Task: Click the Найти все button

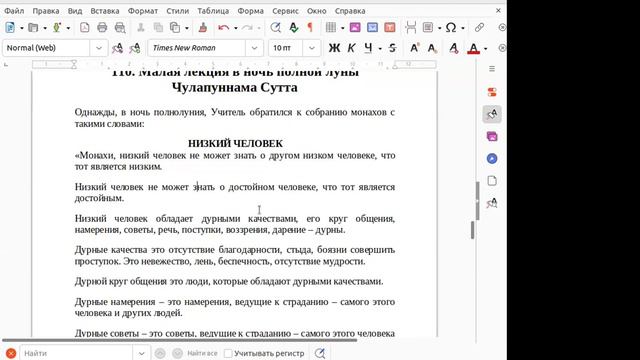Action: tap(202, 353)
